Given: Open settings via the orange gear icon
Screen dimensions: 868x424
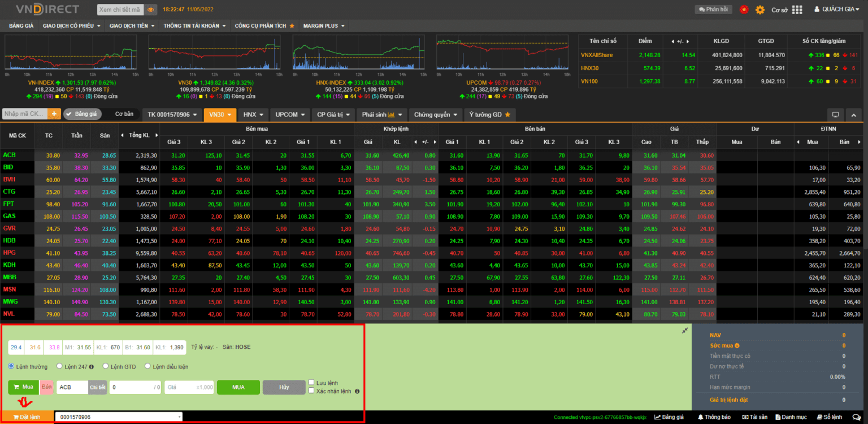Looking at the screenshot, I should click(x=760, y=10).
